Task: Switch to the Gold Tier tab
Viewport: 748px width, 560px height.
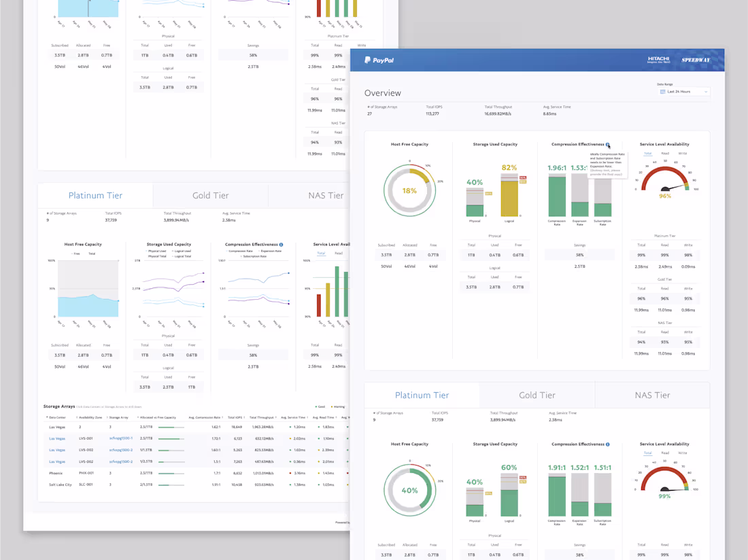Action: (x=537, y=395)
